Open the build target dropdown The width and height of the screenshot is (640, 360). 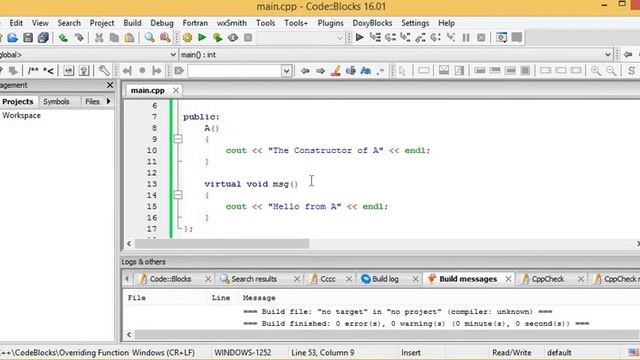(340, 38)
